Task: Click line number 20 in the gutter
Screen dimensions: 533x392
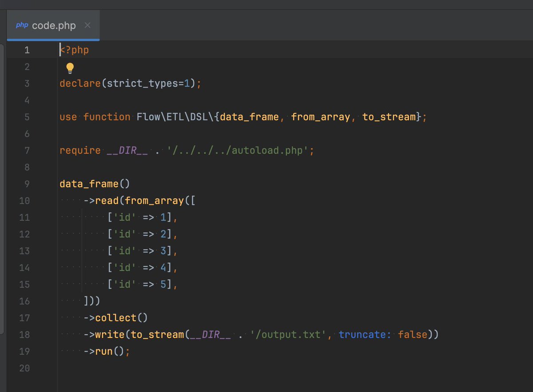Action: [24, 368]
